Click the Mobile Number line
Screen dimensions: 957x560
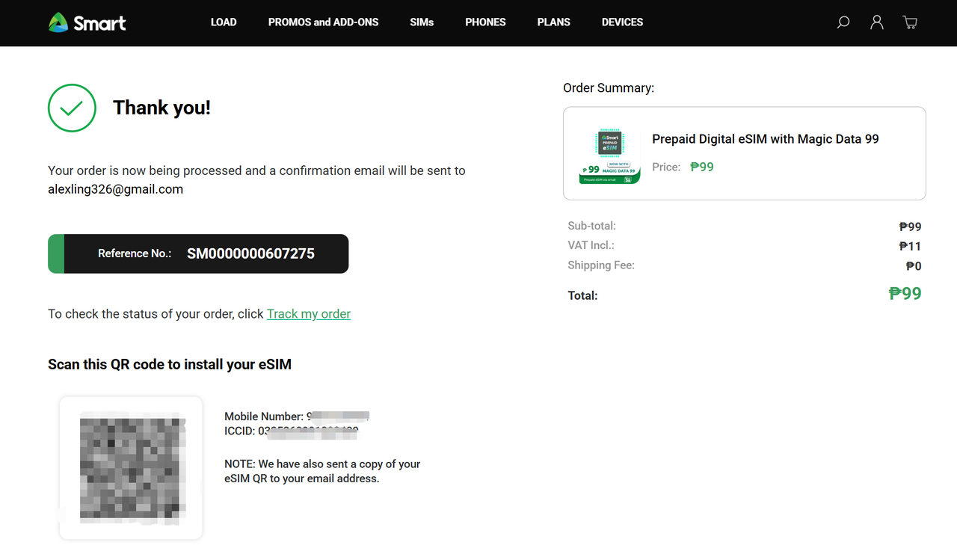coord(297,416)
